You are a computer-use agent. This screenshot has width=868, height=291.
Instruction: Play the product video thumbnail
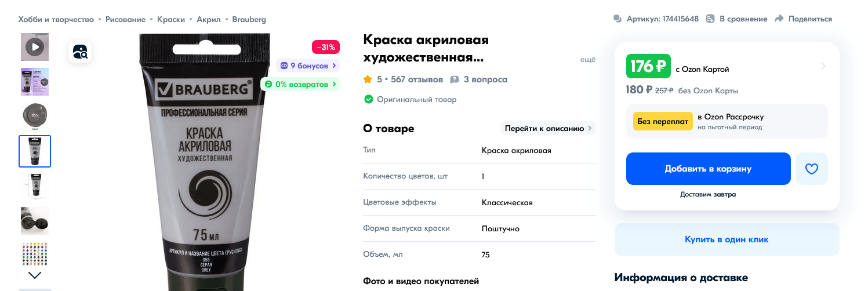35,47
